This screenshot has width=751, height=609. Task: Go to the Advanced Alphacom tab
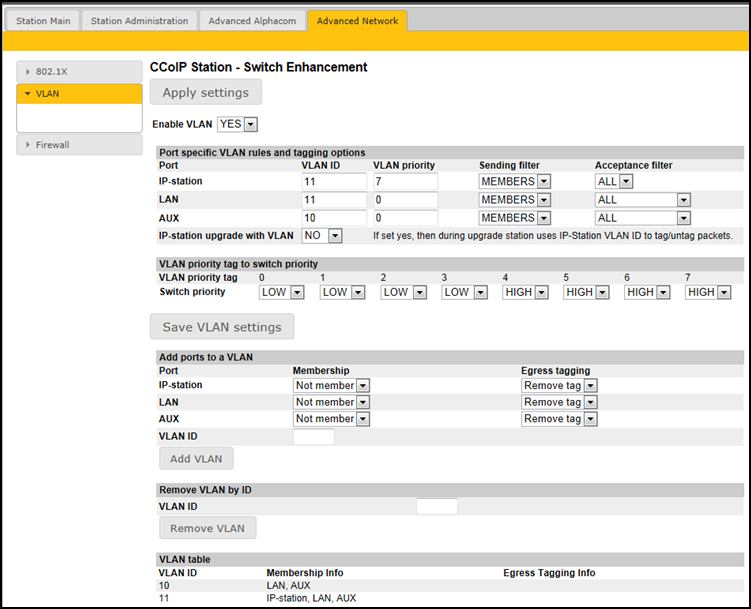pos(250,21)
